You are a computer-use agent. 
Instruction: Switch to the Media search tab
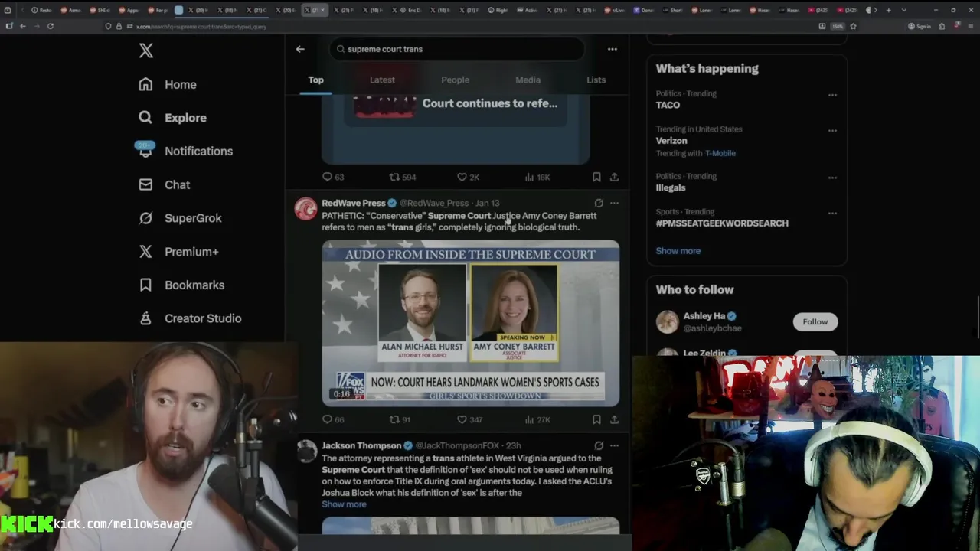(x=528, y=80)
